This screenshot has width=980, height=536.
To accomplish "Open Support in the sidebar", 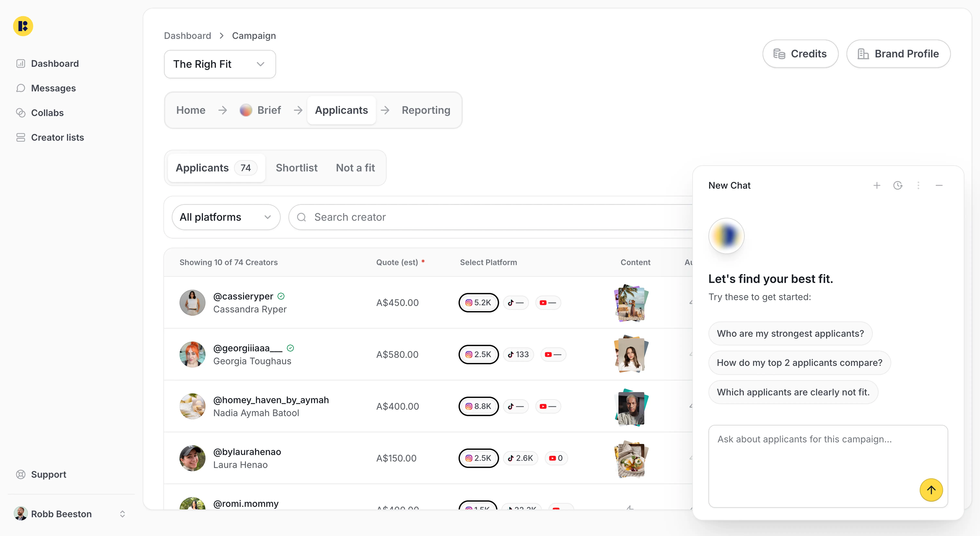I will (41, 474).
